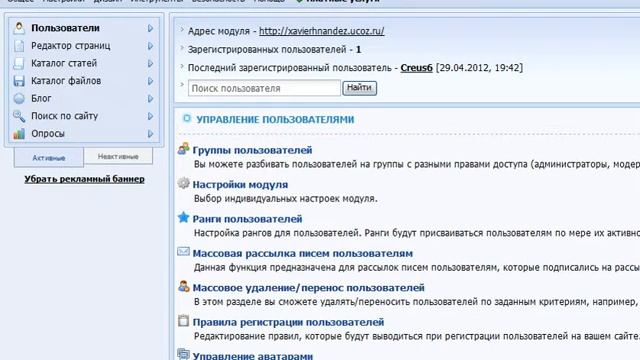This screenshot has height=360, width=640.
Task: Click the Найти search button
Action: tap(359, 88)
